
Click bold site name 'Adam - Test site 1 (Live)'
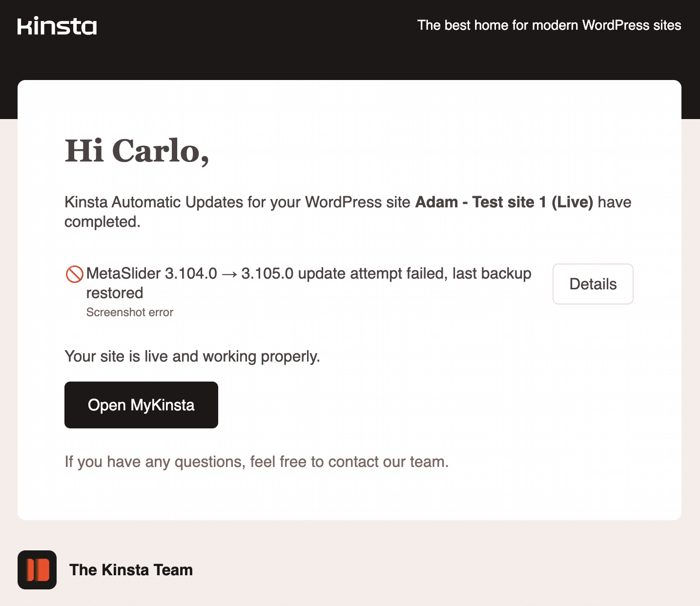(504, 202)
